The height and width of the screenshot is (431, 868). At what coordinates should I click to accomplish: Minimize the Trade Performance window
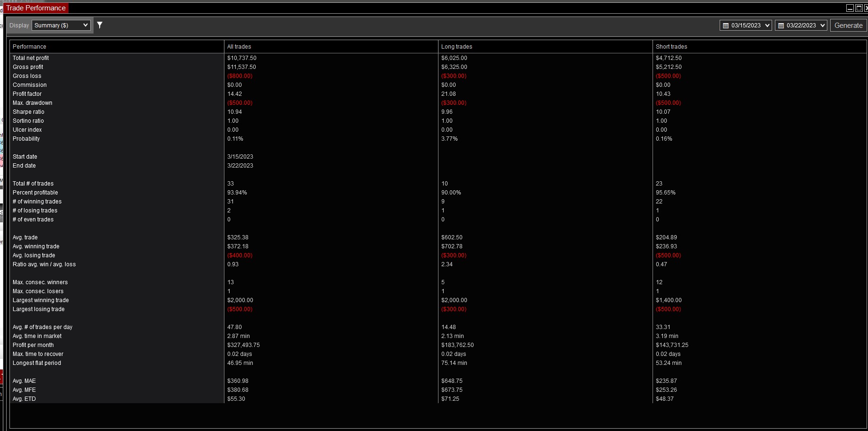pos(850,8)
